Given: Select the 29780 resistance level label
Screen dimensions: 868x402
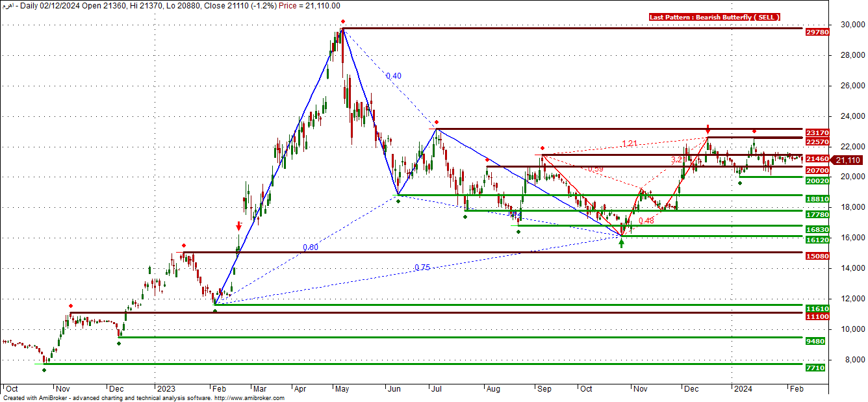Looking at the screenshot, I should (x=817, y=32).
